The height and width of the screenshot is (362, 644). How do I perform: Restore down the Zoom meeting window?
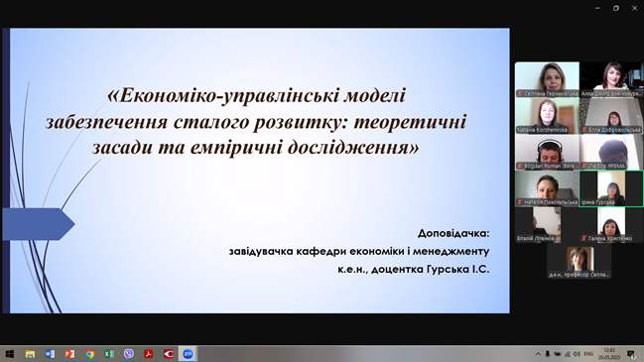[615, 8]
